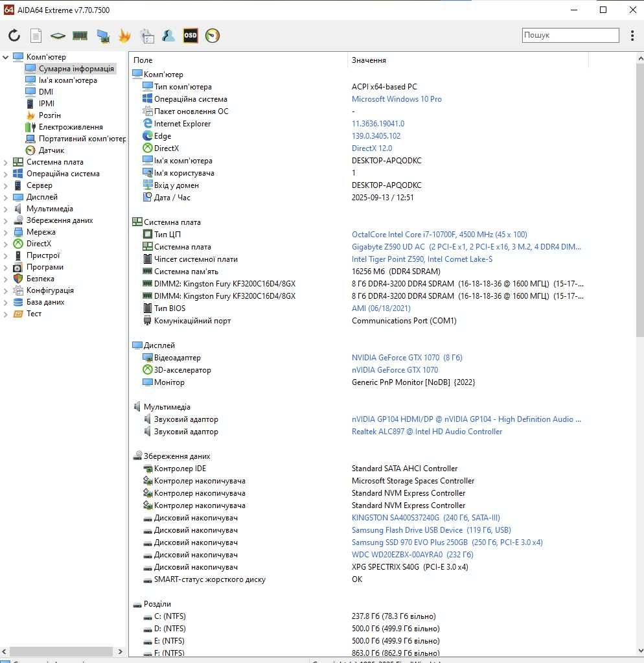The height and width of the screenshot is (663, 644).
Task: Open the DirectX 12.0 link
Action: [372, 148]
